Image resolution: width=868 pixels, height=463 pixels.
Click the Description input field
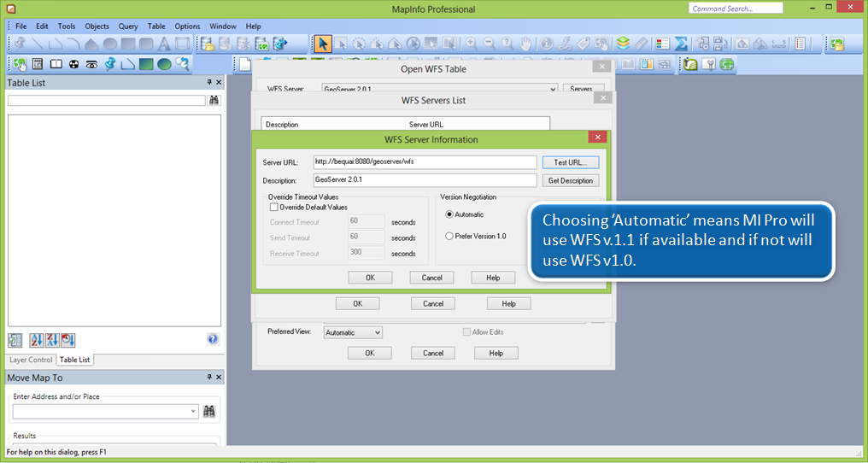425,180
